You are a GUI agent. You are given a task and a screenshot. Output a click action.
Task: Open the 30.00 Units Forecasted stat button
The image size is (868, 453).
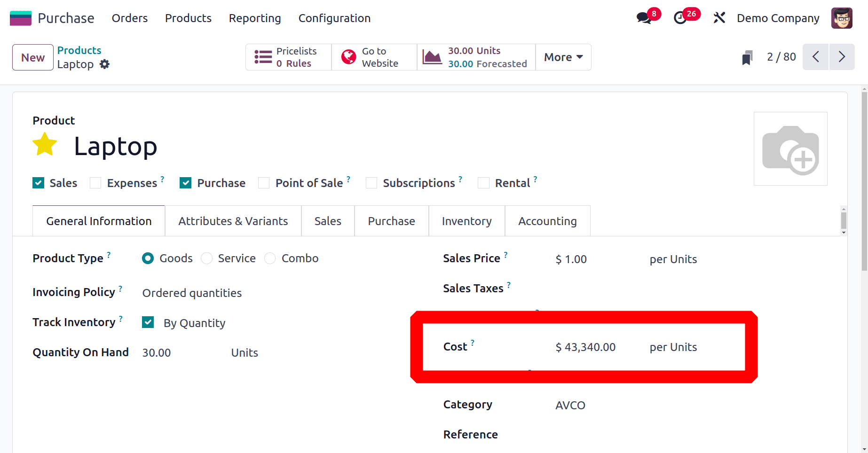476,57
